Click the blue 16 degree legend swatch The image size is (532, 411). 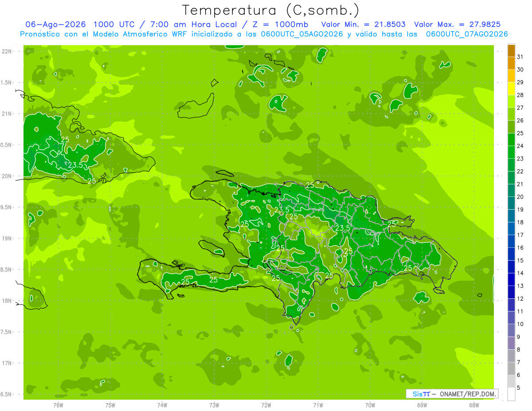pyautogui.click(x=511, y=242)
